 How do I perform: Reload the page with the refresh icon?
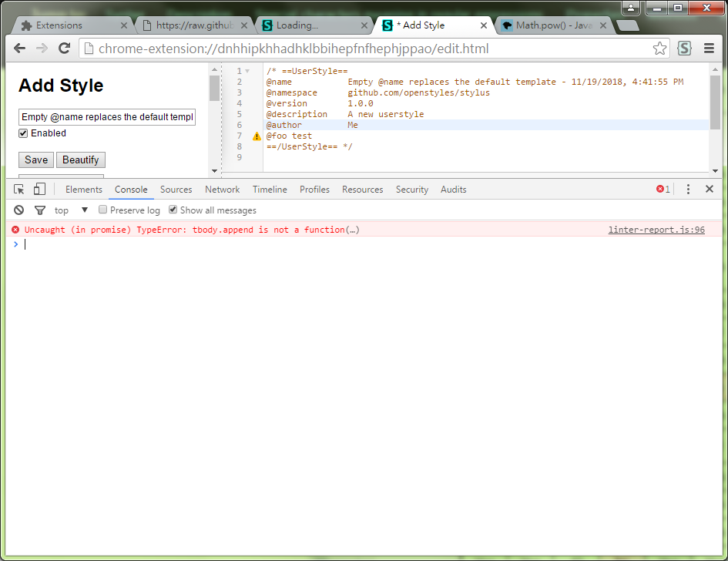(64, 49)
